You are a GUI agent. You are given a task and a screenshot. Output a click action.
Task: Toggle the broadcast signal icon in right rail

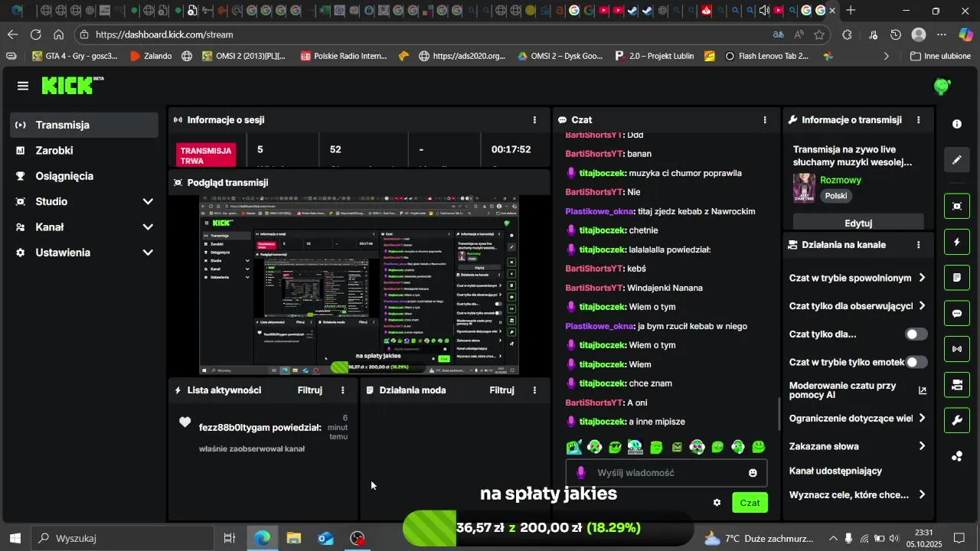tap(957, 349)
